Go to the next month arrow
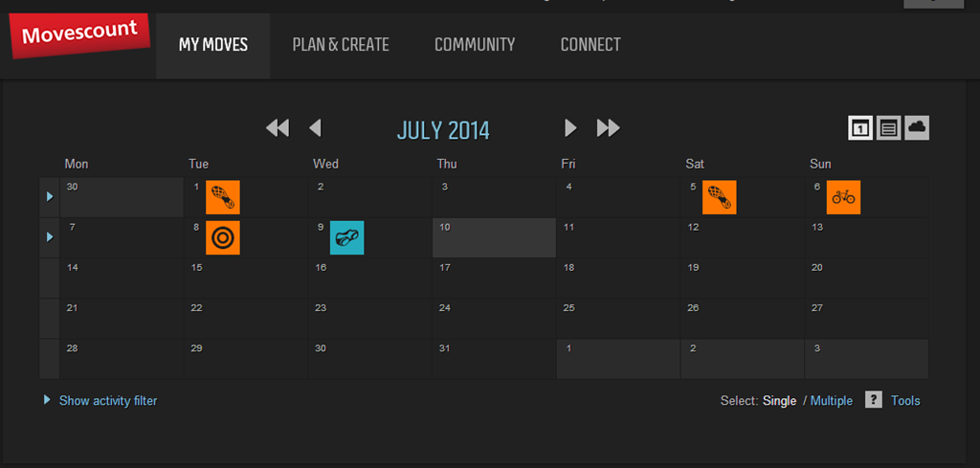 point(570,128)
